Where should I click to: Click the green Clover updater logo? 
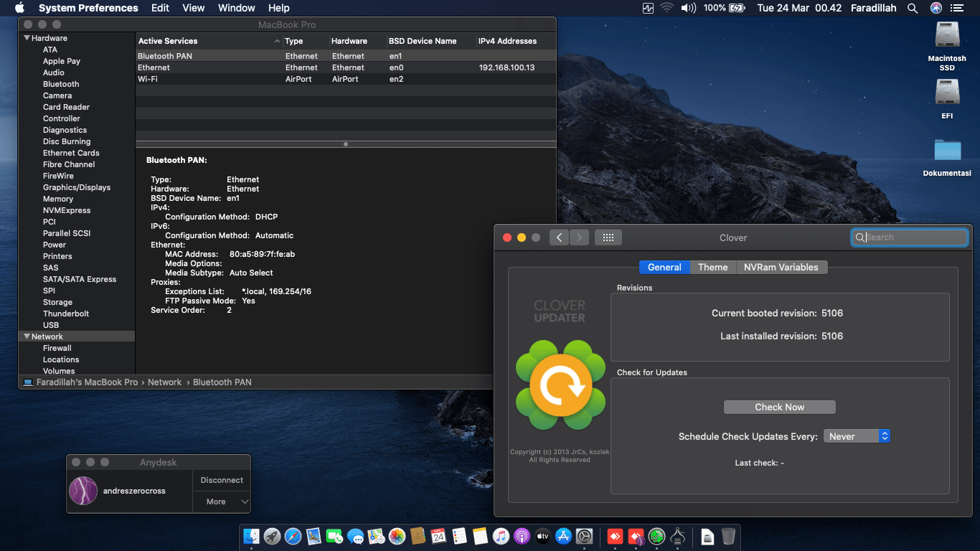[560, 387]
